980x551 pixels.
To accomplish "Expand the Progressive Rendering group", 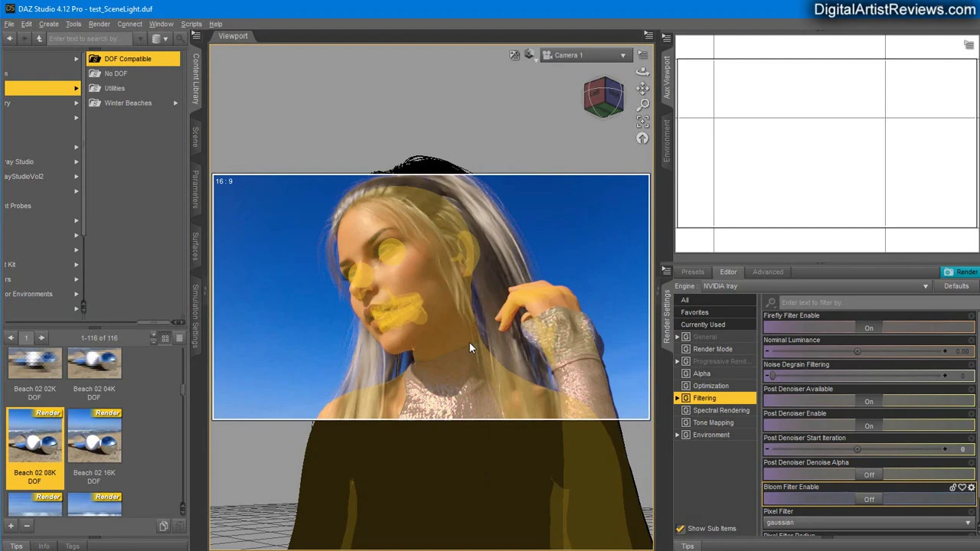I will (678, 361).
